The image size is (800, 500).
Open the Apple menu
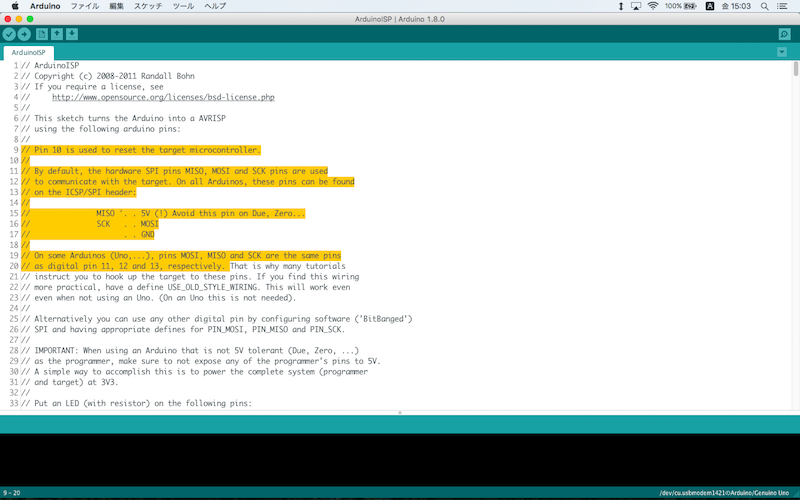pos(15,6)
